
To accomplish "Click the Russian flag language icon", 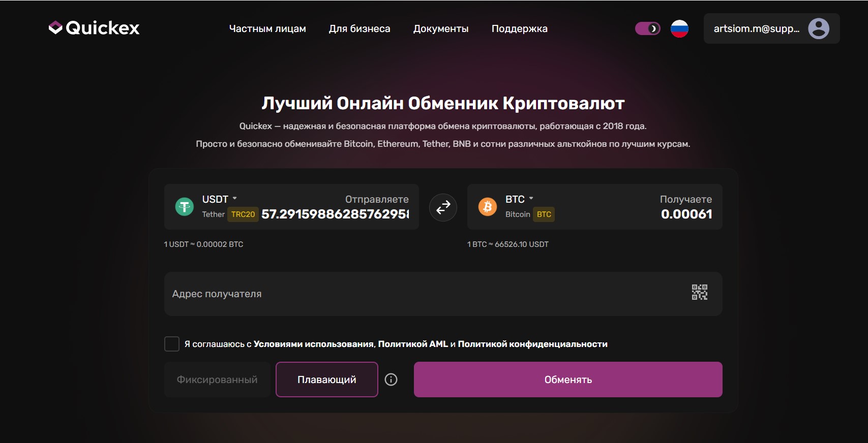I will pyautogui.click(x=679, y=28).
